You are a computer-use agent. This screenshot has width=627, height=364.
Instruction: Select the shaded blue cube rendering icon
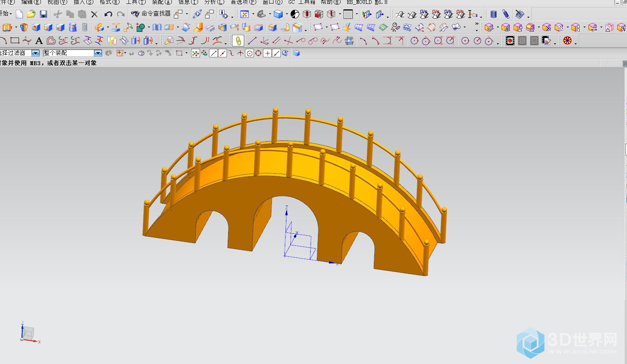[x=278, y=14]
